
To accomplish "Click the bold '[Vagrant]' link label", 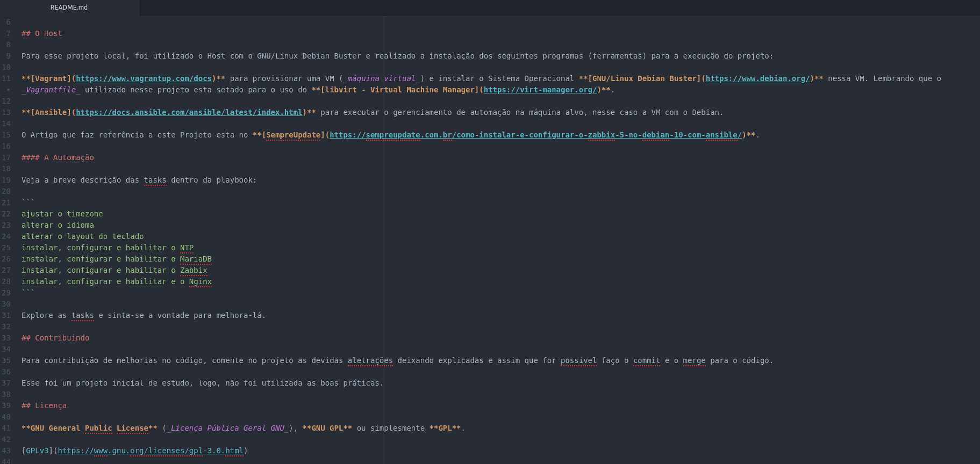I will click(x=51, y=78).
